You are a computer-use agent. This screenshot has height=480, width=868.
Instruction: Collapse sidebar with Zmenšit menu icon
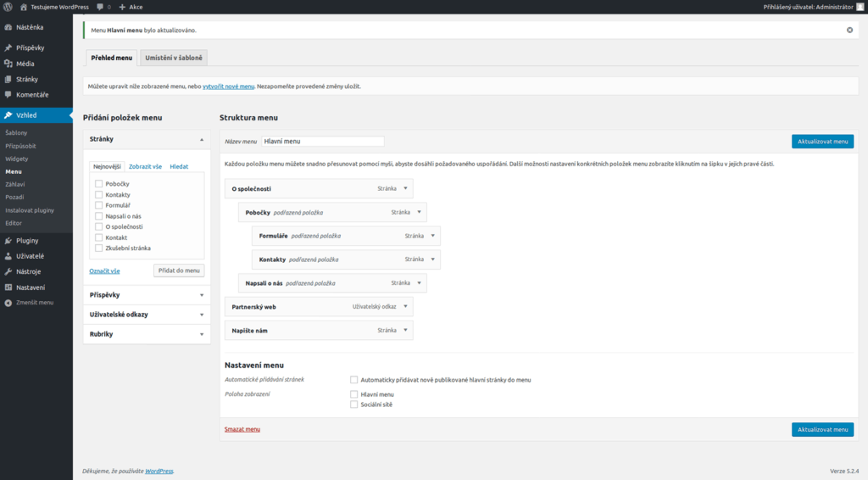coord(8,303)
